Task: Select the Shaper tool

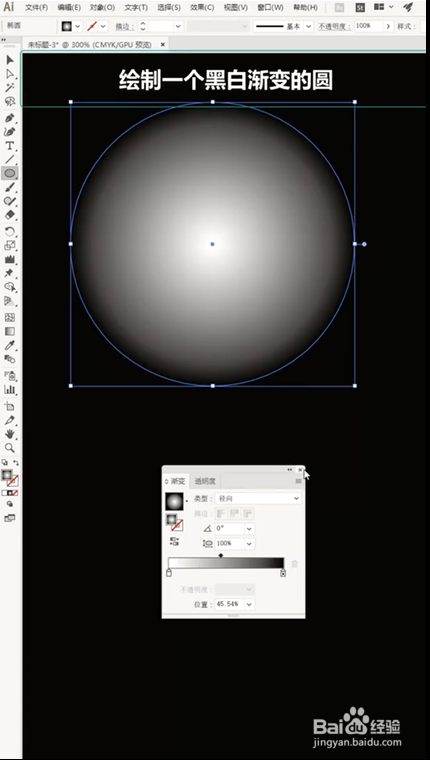Action: [x=10, y=201]
